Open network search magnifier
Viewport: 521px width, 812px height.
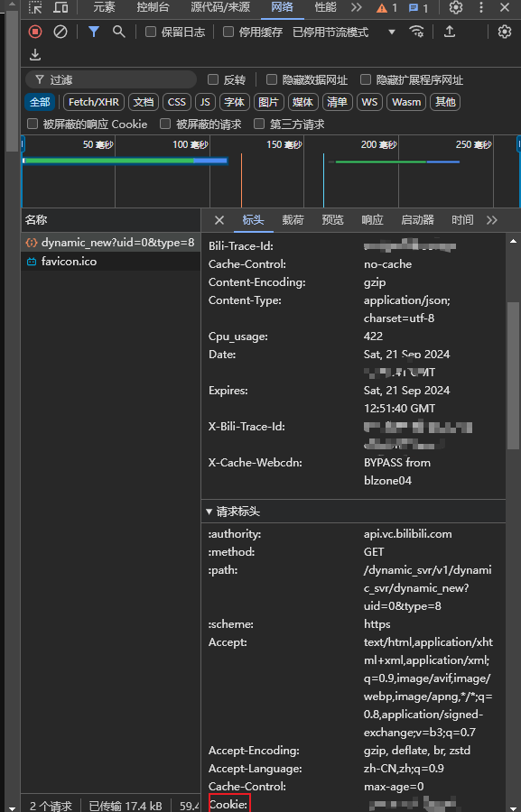pyautogui.click(x=119, y=32)
